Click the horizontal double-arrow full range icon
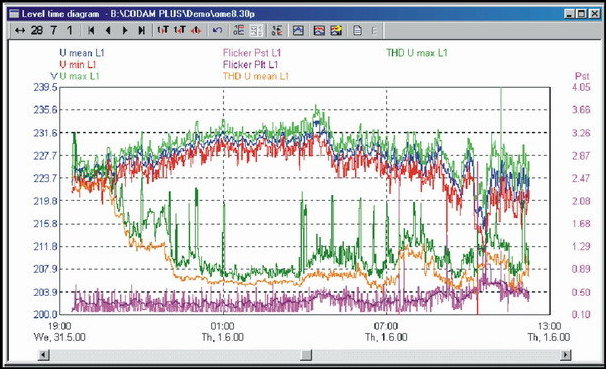This screenshot has height=369, width=606. 20,31
